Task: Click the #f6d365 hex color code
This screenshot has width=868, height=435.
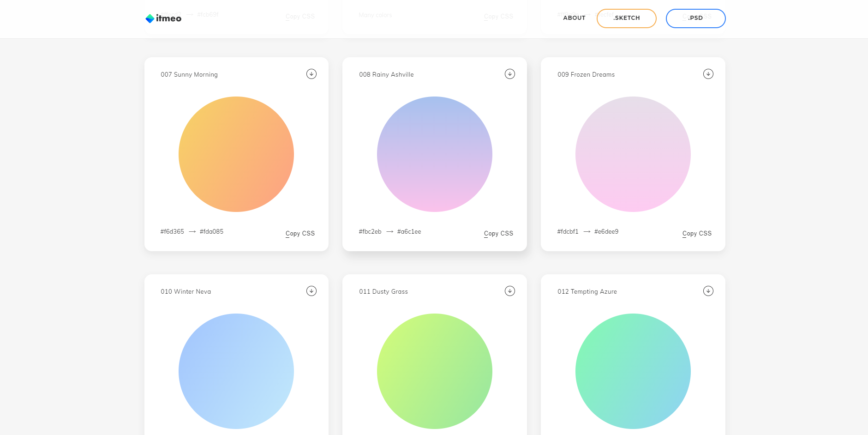Action: tap(172, 232)
